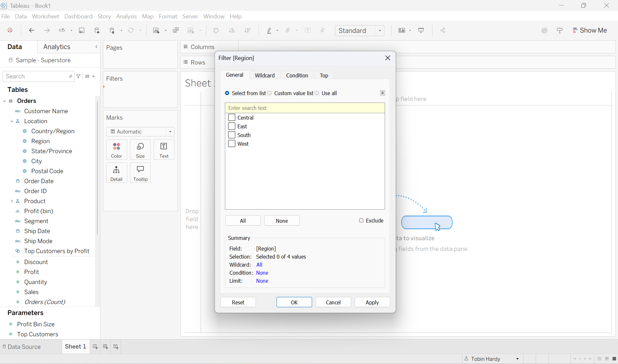Click the Undo back arrow icon
Image resolution: width=618 pixels, height=364 pixels.
click(x=31, y=30)
